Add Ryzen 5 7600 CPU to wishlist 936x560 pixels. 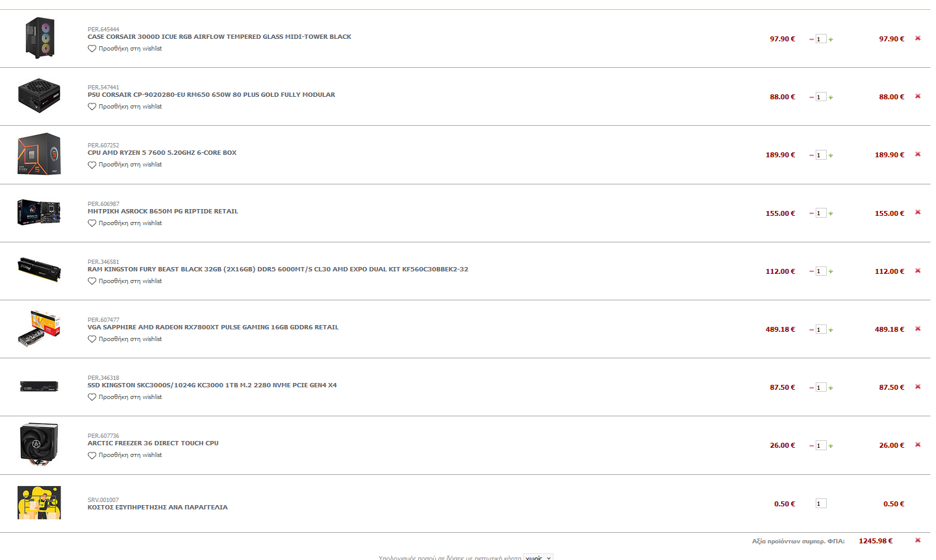[x=125, y=165]
